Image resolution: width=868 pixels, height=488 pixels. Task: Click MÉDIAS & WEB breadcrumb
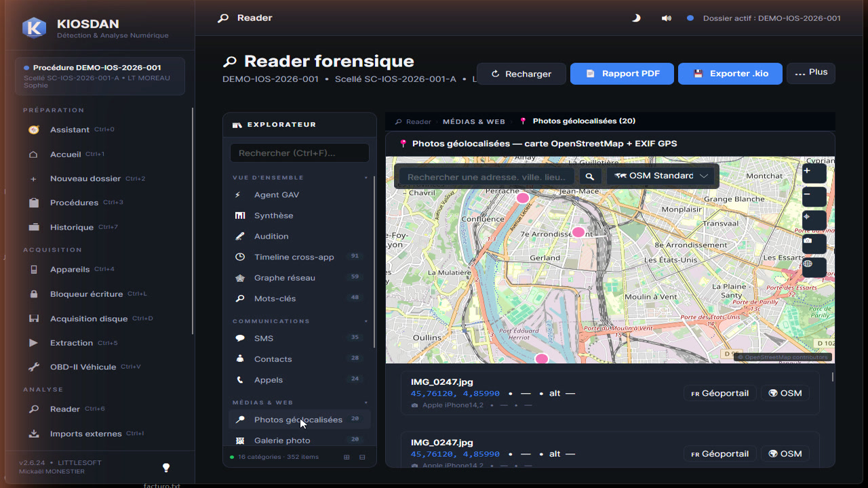pos(474,122)
